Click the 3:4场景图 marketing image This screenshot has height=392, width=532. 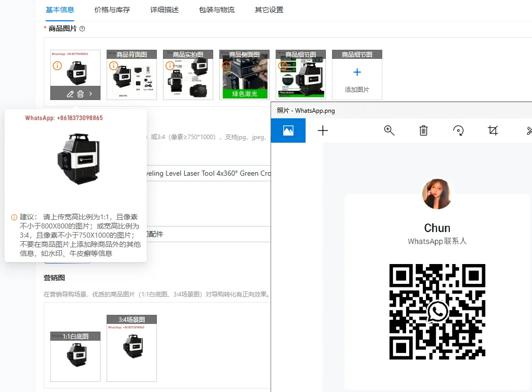(131, 348)
